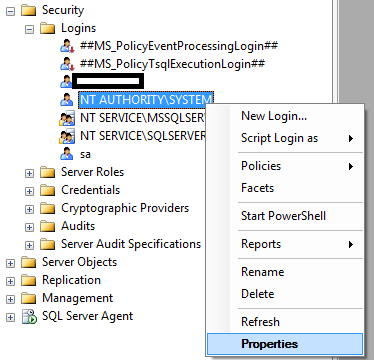Open Properties from the context menu
This screenshot has width=374, height=360.
tap(284, 344)
